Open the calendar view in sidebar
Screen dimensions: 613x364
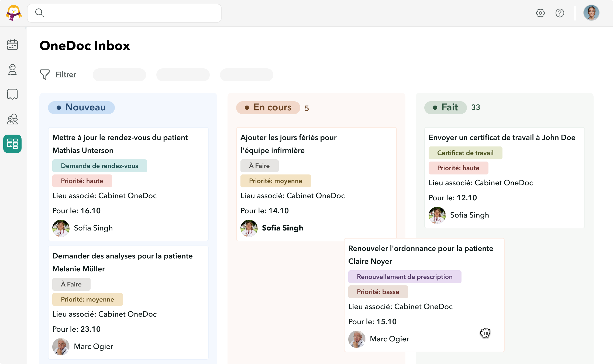[x=12, y=45]
